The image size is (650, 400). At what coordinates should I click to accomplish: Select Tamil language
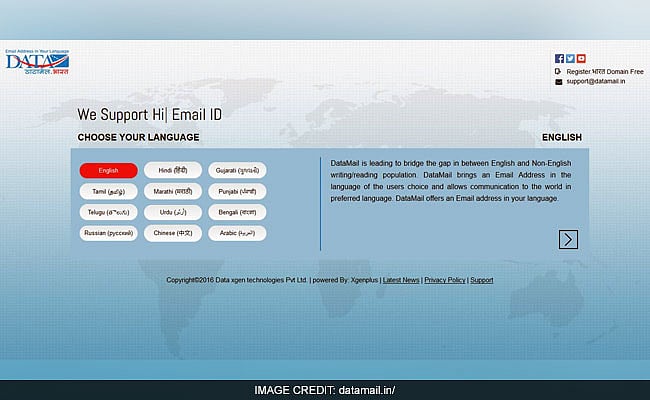pos(108,190)
